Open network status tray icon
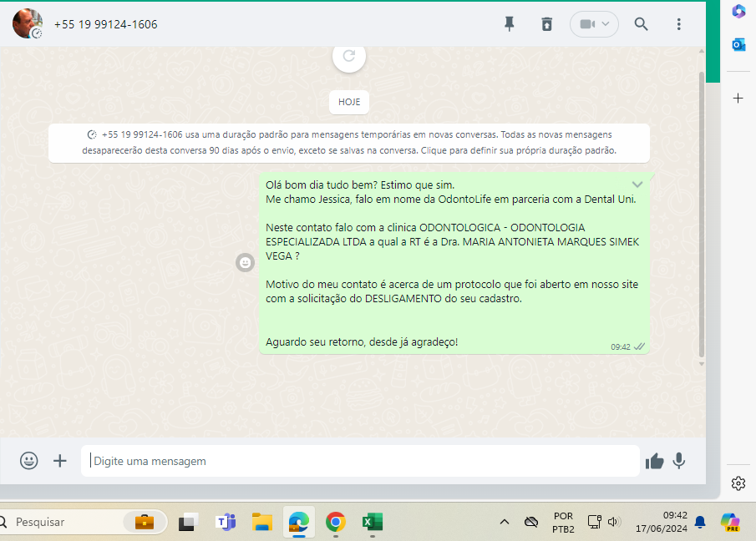The width and height of the screenshot is (756, 541). click(x=594, y=522)
